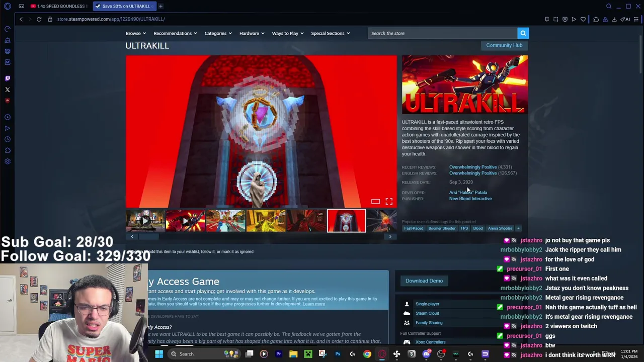Select the highlighted red statue thumbnail
The width and height of the screenshot is (644, 362).
coord(347,221)
